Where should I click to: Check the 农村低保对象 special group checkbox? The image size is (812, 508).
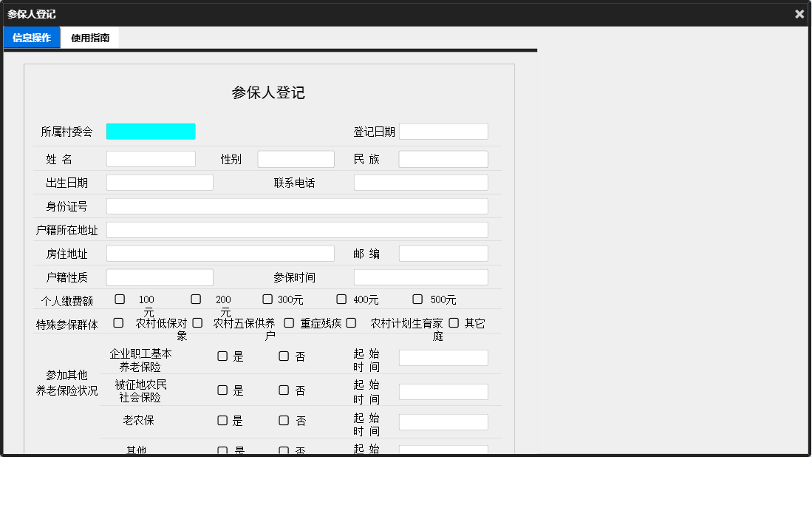pos(119,322)
